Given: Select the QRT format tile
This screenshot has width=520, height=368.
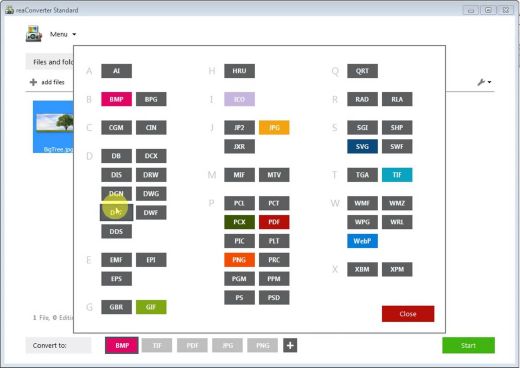Looking at the screenshot, I should point(362,71).
